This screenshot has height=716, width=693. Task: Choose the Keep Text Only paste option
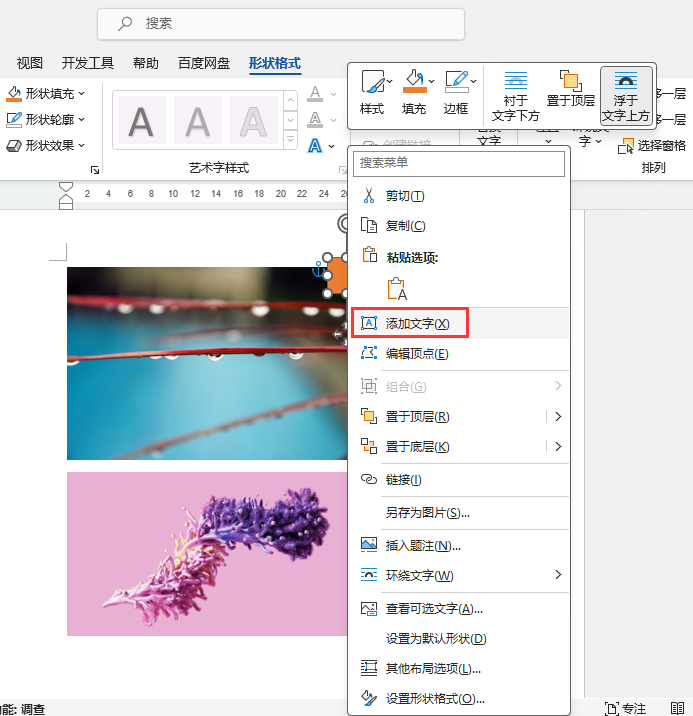pos(397,289)
